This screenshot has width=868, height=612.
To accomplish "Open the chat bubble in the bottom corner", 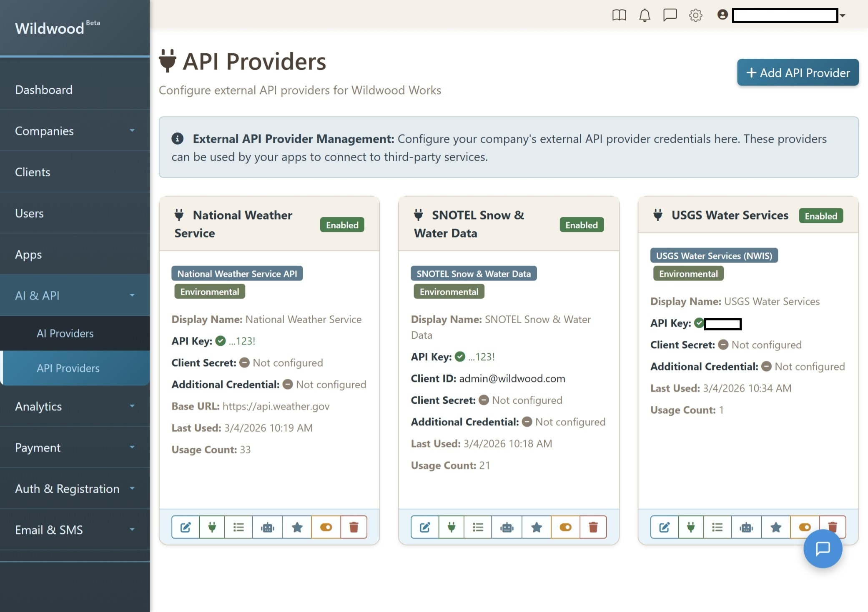I will [823, 549].
